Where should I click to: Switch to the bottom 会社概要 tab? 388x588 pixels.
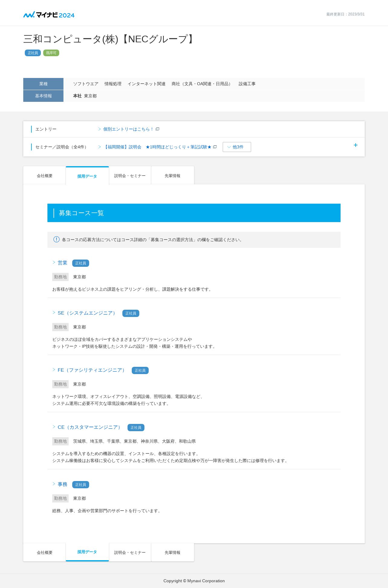click(x=45, y=552)
